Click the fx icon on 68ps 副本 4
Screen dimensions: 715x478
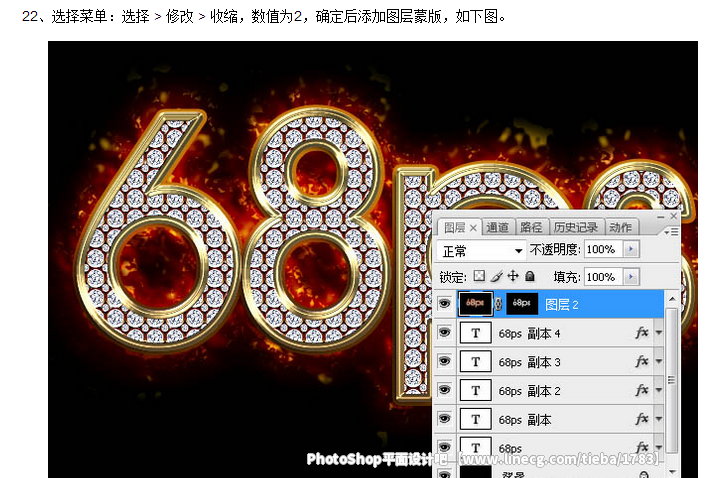(x=642, y=333)
